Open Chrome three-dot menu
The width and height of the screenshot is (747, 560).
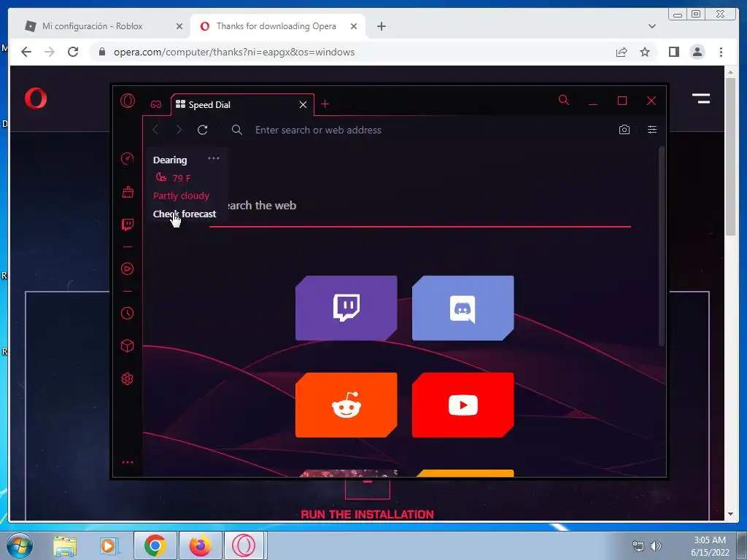[x=721, y=52]
